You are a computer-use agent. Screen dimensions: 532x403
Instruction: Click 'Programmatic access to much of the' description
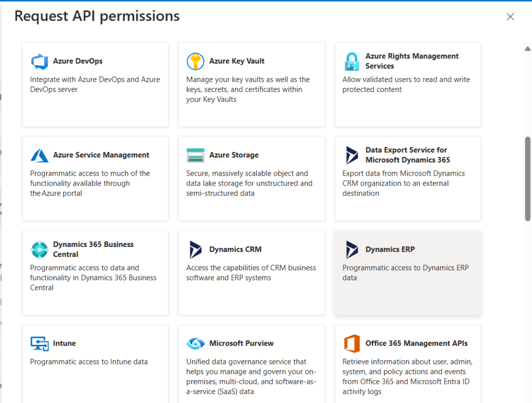pos(89,184)
